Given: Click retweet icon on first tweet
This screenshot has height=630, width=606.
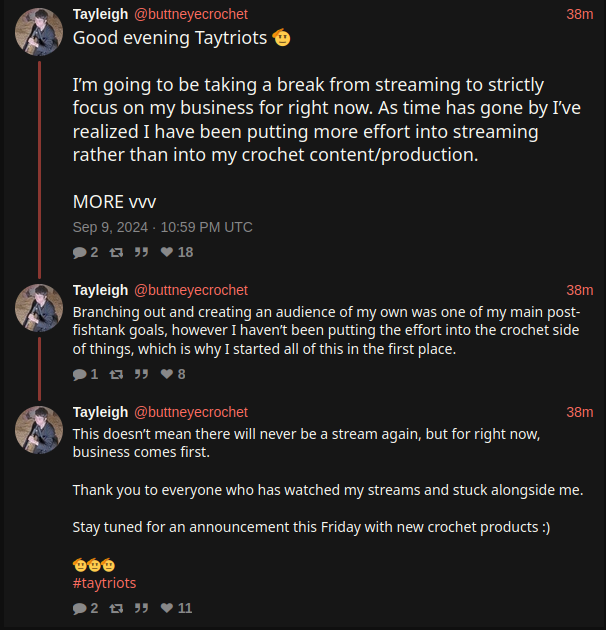Looking at the screenshot, I should [116, 252].
